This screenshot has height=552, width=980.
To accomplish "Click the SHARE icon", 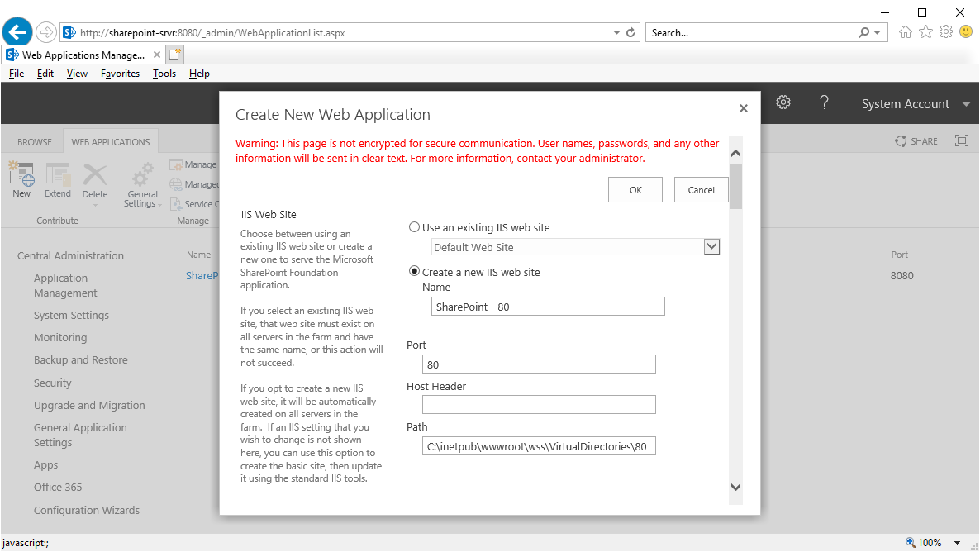I will (916, 140).
